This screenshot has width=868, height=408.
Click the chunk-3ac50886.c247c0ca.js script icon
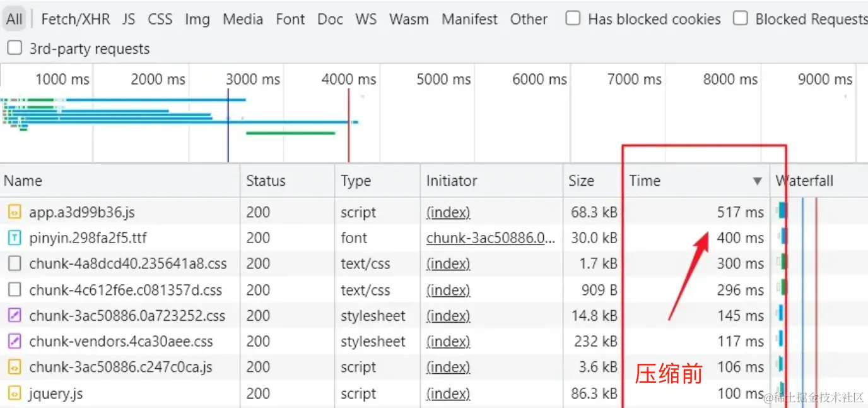(14, 368)
